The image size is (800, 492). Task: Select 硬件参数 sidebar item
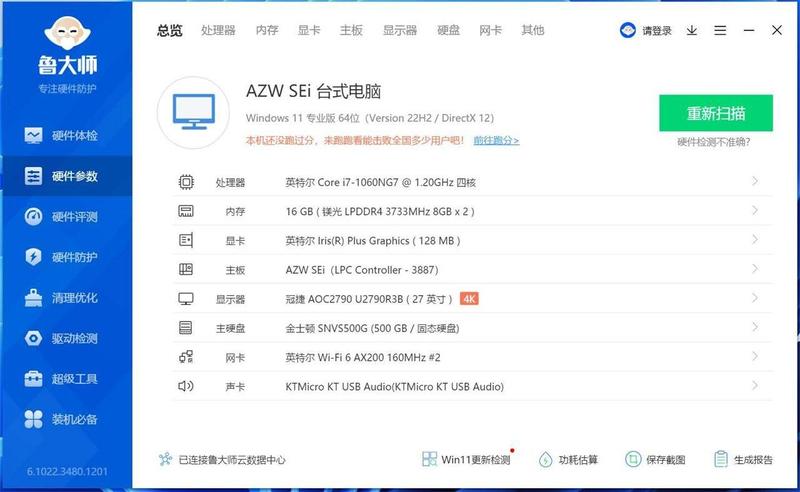pyautogui.click(x=67, y=176)
